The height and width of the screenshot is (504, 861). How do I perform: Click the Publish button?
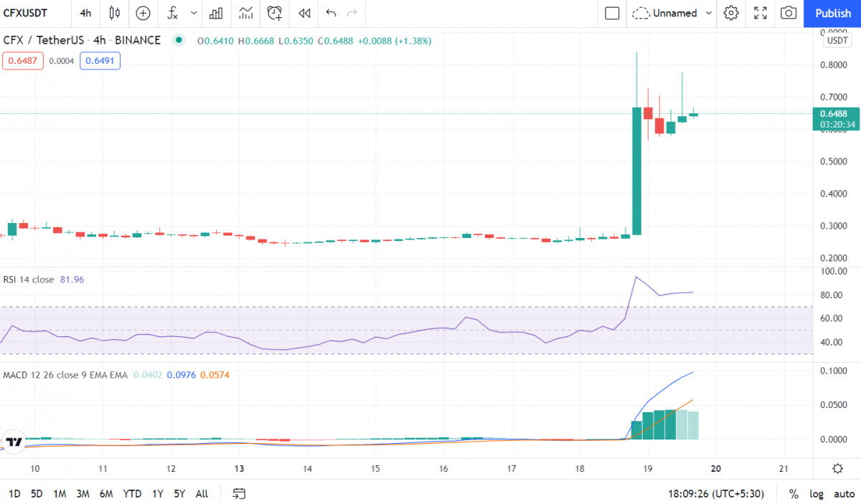(x=833, y=13)
